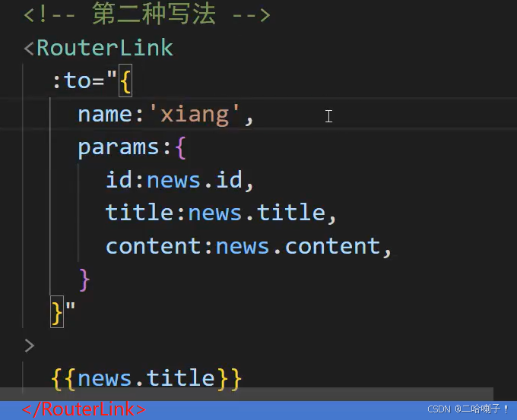Click the '>' closing the RouterLink opening tag

30,346
